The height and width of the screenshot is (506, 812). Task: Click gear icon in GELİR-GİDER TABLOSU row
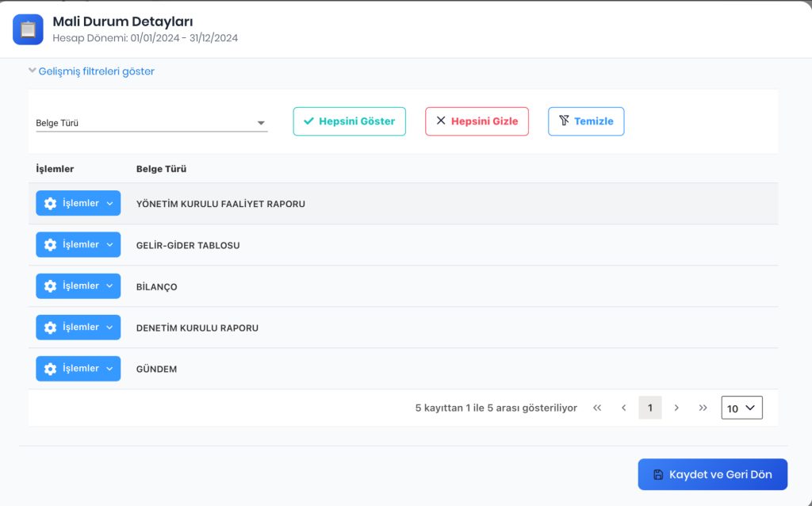coord(50,244)
